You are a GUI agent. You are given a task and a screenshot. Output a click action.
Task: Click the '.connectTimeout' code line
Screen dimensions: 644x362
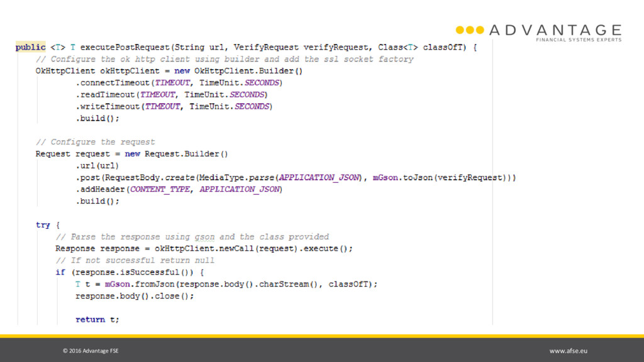(x=179, y=83)
